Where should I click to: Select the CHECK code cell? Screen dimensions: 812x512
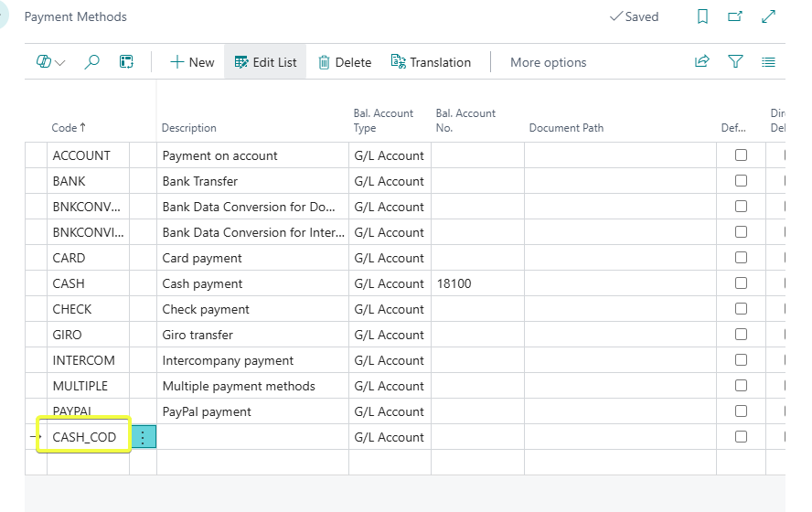(x=88, y=309)
